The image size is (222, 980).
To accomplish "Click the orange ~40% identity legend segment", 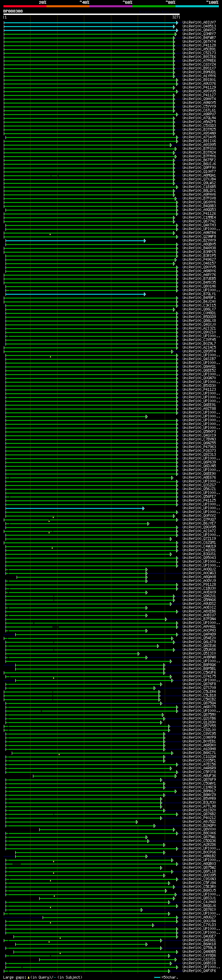I will point(68,6).
